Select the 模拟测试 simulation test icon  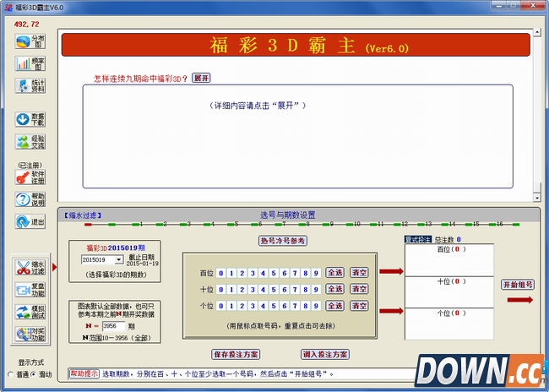(30, 312)
